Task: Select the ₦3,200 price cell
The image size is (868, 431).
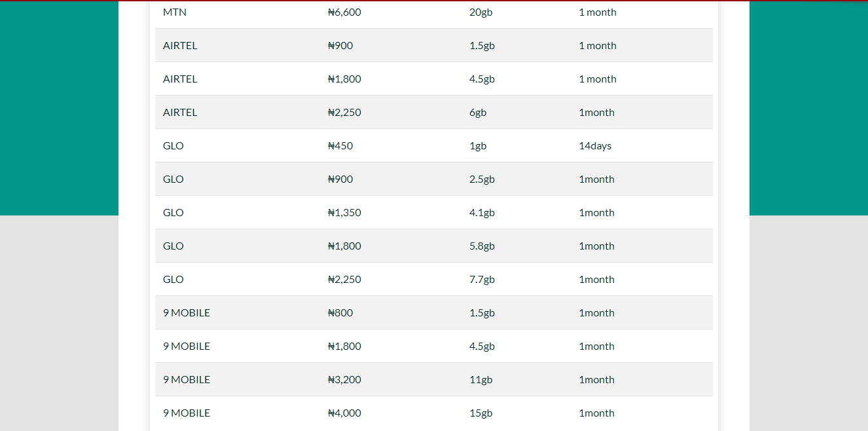Action: [344, 380]
